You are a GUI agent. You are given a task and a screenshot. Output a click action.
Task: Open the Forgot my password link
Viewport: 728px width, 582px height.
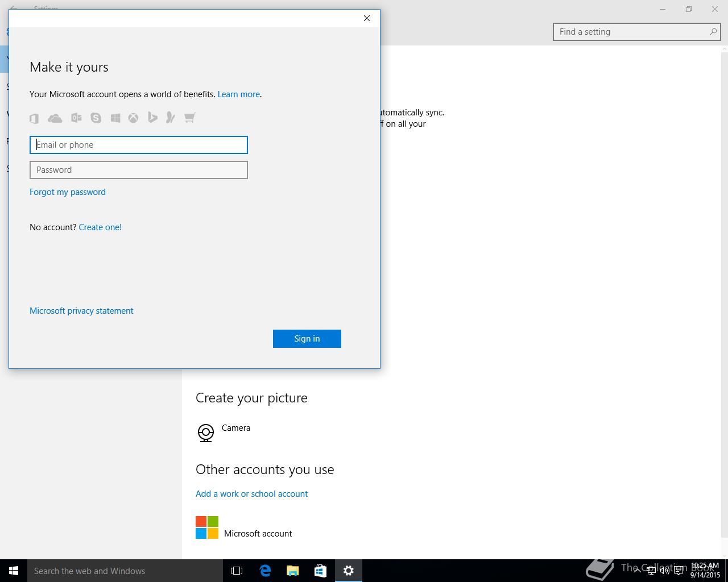[x=68, y=192]
